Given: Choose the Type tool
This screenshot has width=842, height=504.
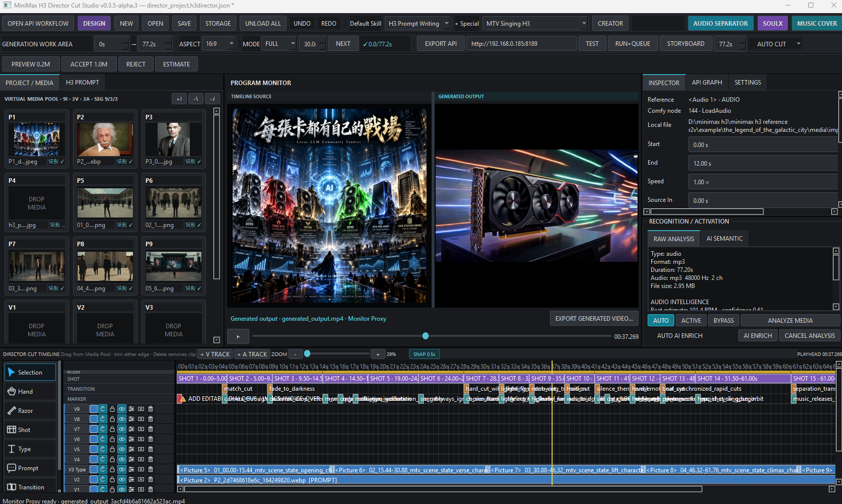Looking at the screenshot, I should point(30,449).
